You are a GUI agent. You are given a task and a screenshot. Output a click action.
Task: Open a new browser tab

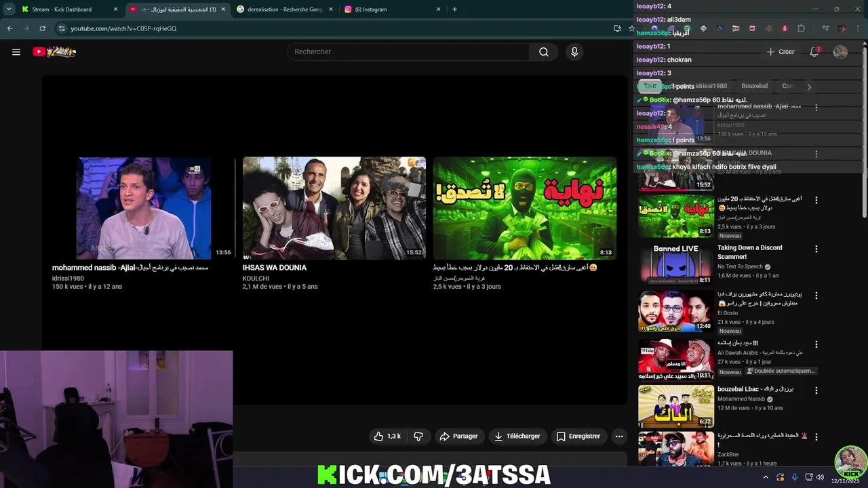(x=454, y=9)
